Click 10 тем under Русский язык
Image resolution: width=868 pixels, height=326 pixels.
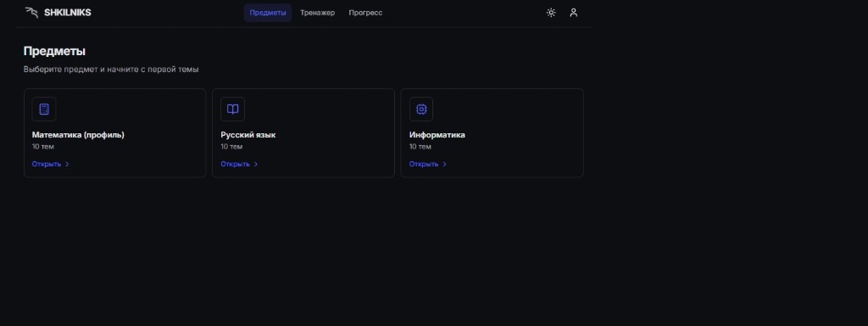point(232,147)
